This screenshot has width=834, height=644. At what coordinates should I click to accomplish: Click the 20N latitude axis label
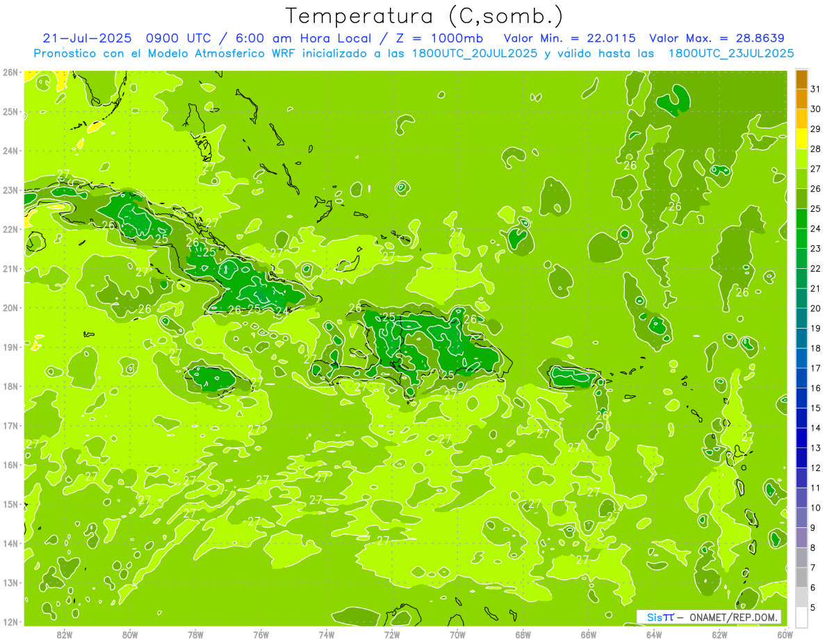[x=10, y=308]
